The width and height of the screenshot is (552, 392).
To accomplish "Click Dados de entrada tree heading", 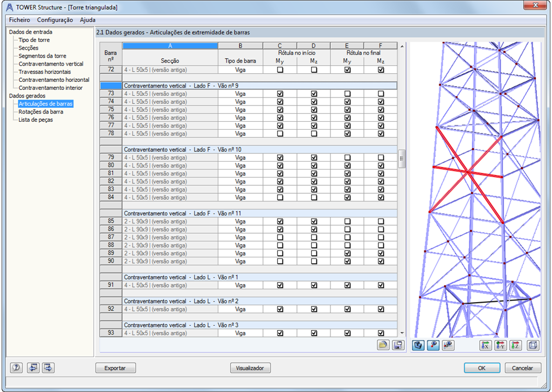I will 31,32.
